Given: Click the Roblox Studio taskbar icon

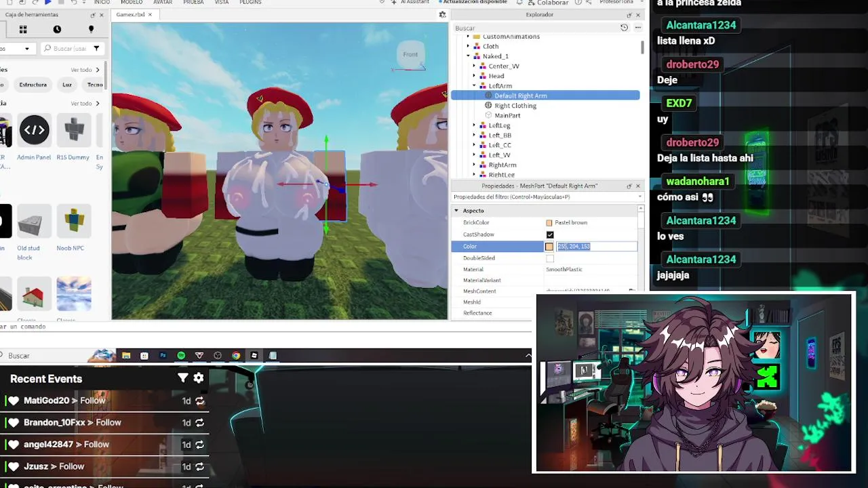Looking at the screenshot, I should pos(254,355).
